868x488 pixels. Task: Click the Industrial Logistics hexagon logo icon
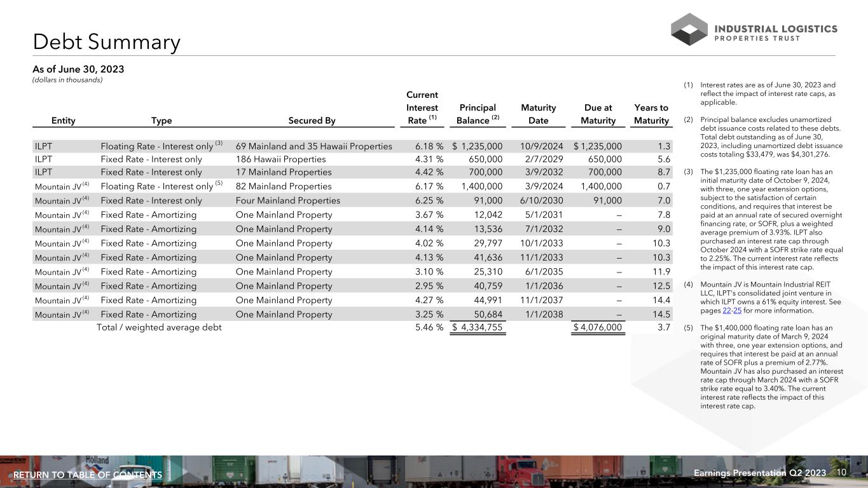(689, 29)
